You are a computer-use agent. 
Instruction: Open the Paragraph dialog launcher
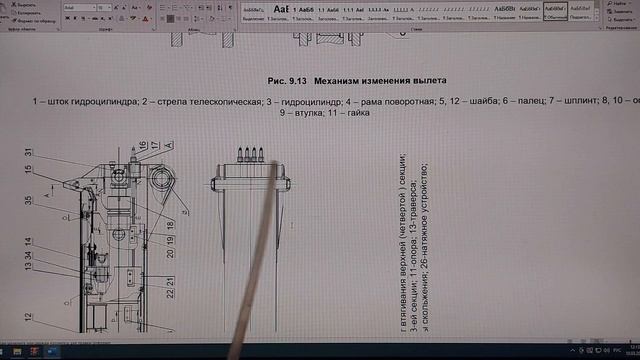[x=235, y=29]
